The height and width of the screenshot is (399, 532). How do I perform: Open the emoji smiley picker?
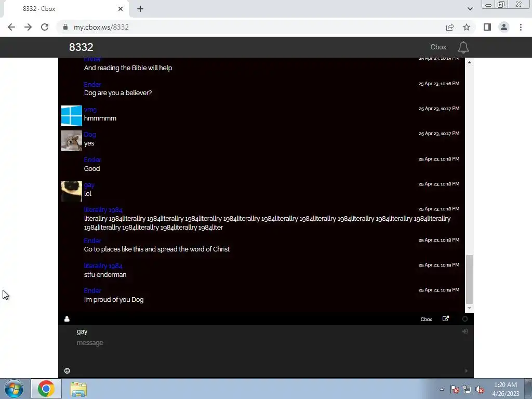[67, 370]
